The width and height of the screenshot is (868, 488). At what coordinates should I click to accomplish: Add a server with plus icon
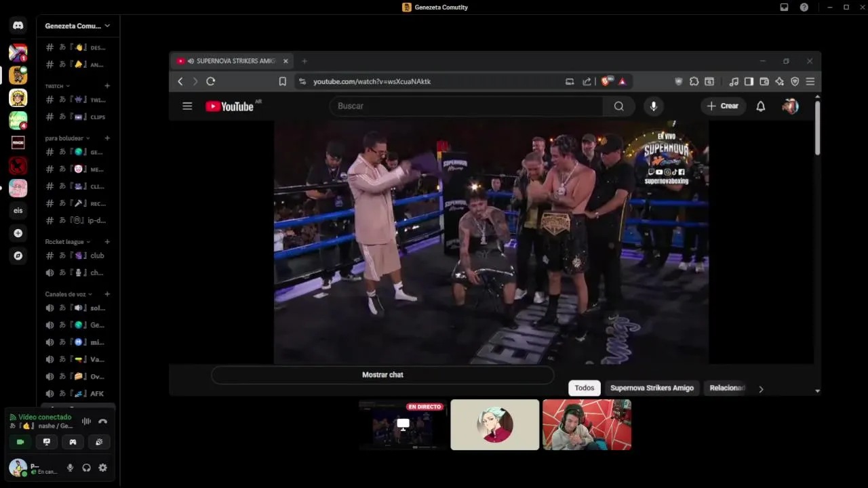[18, 233]
